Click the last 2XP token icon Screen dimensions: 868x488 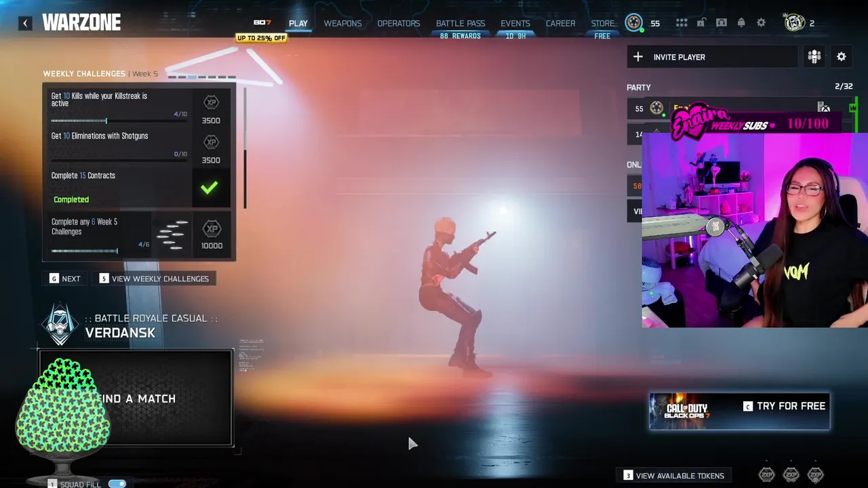coord(815,474)
